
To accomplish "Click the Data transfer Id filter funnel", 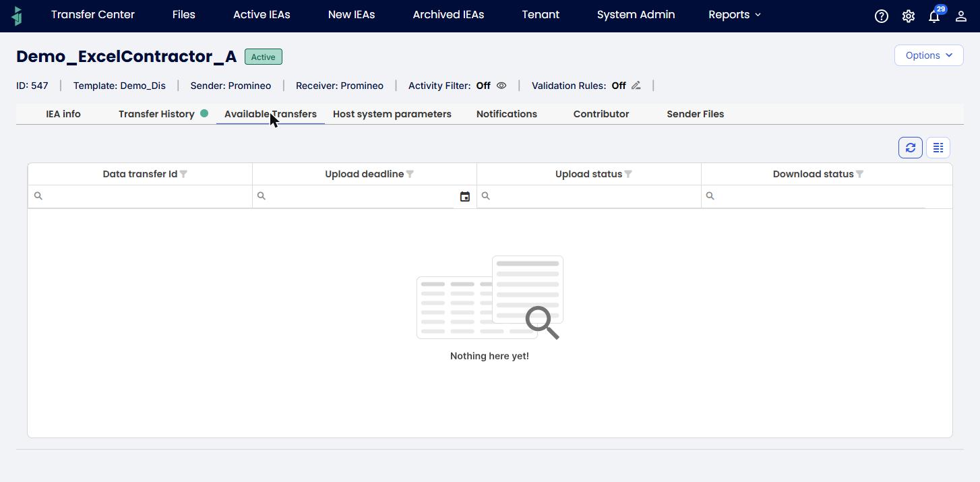I will (x=183, y=174).
